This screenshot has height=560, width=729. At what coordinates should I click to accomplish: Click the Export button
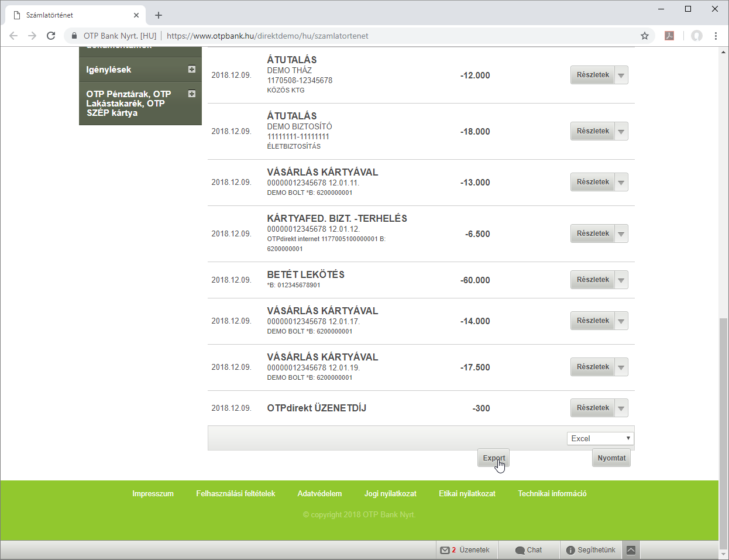coord(494,458)
